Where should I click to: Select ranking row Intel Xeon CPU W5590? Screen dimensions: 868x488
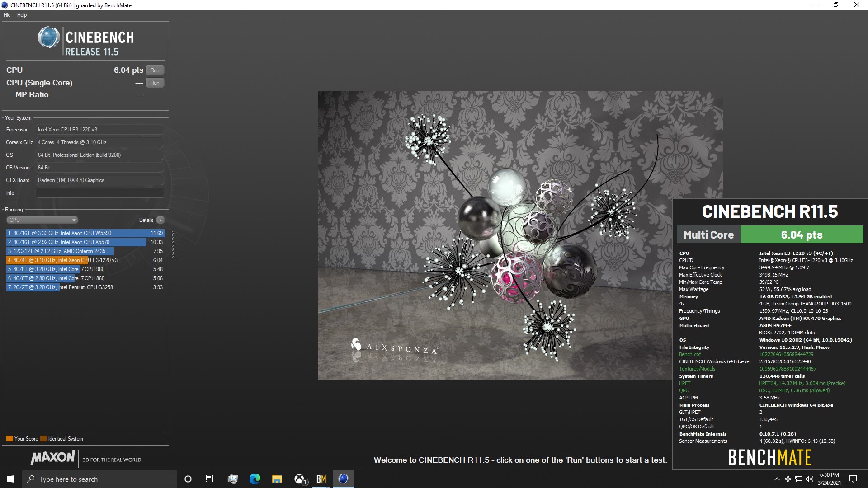[85, 233]
